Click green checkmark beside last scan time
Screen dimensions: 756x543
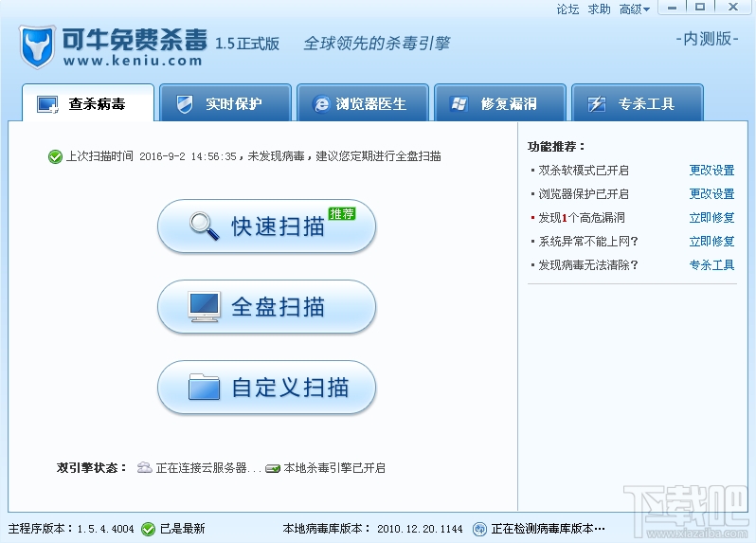click(x=55, y=156)
